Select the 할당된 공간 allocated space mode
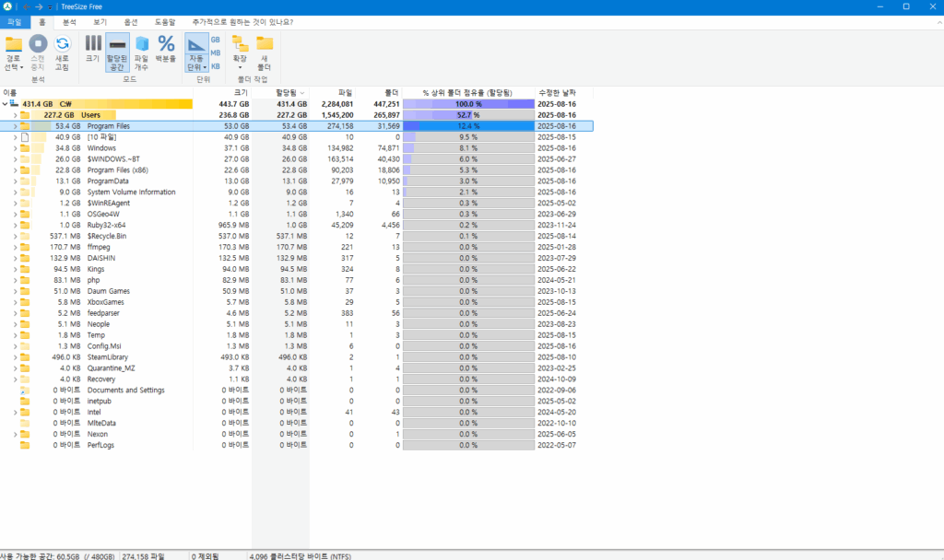Viewport: 944px width, 560px height. click(x=117, y=52)
